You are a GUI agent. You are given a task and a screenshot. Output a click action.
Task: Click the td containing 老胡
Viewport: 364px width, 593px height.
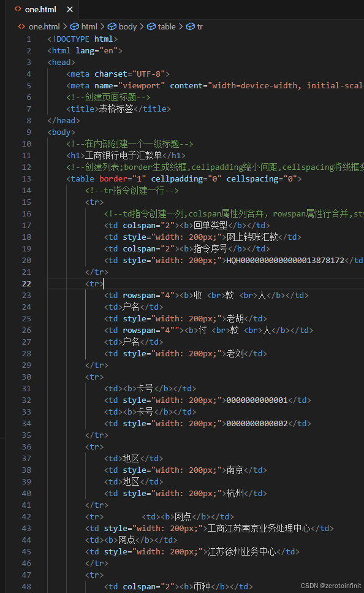pyautogui.click(x=186, y=319)
